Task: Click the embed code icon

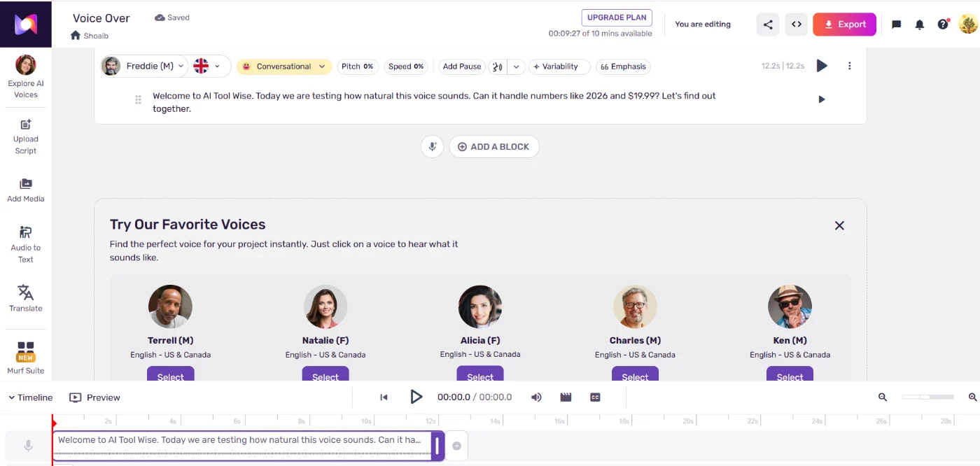Action: [797, 24]
